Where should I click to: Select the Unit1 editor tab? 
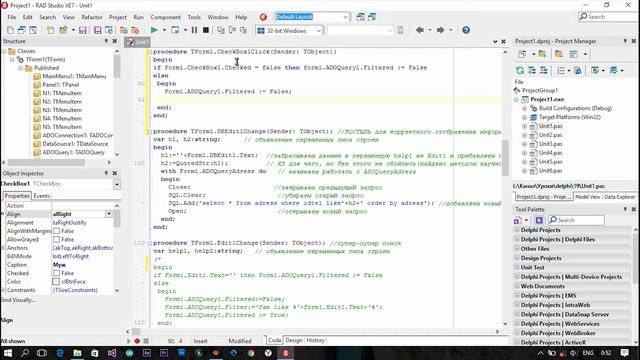[x=138, y=42]
